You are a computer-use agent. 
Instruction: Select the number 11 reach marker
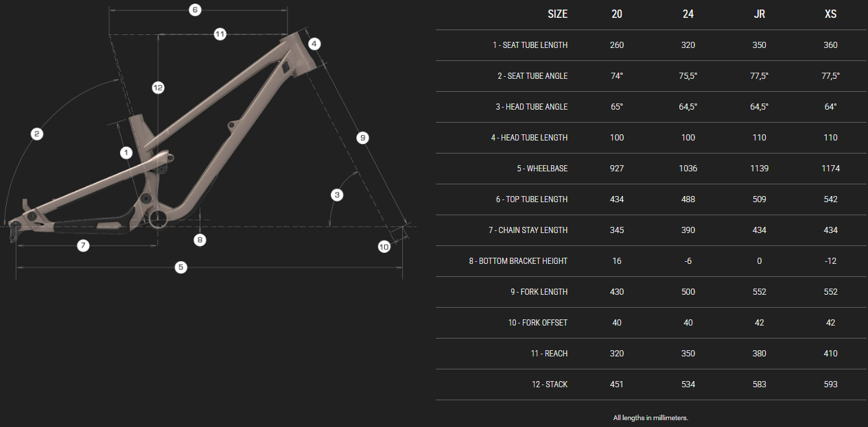pos(220,34)
